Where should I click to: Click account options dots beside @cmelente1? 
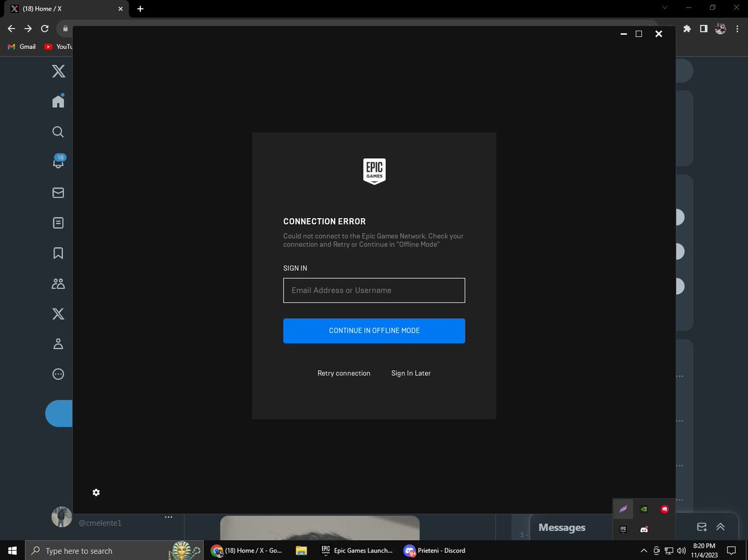pos(168,517)
